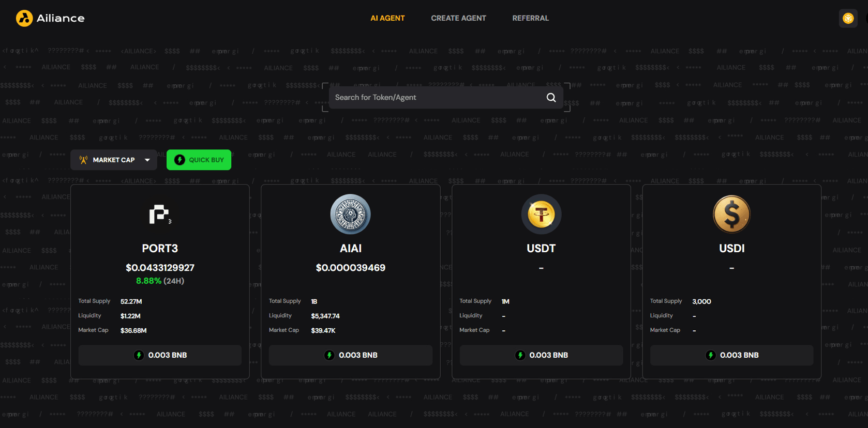Select the PORT3 token name
The image size is (868, 428).
click(160, 249)
